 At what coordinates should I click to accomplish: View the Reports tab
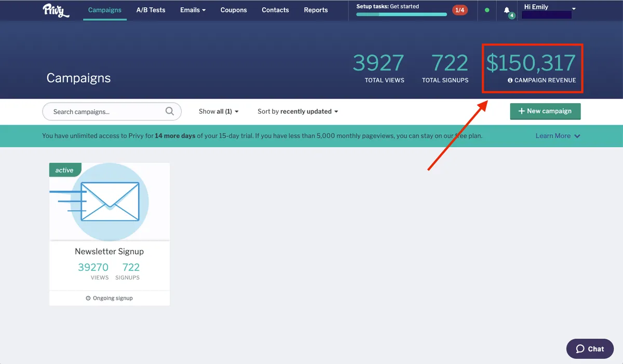pos(316,10)
